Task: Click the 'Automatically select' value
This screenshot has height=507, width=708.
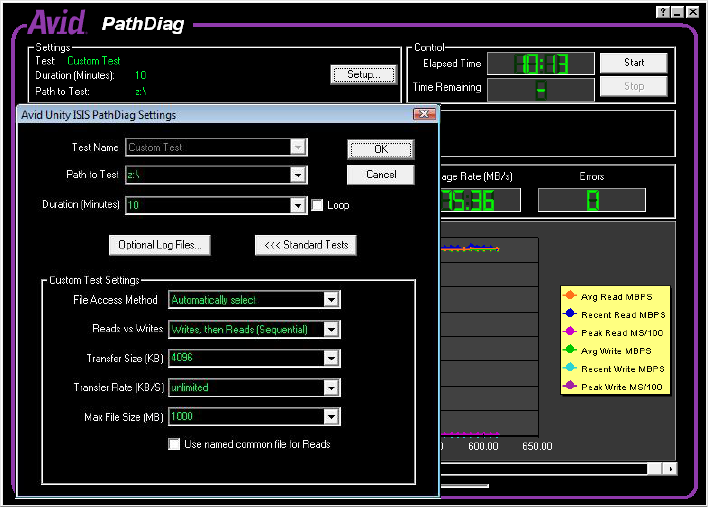Action: point(213,300)
